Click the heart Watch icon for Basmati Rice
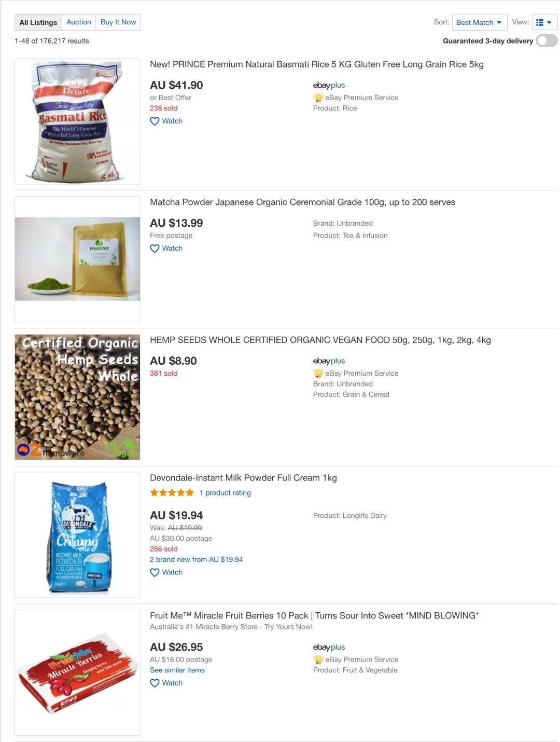560x742 pixels. [x=155, y=121]
